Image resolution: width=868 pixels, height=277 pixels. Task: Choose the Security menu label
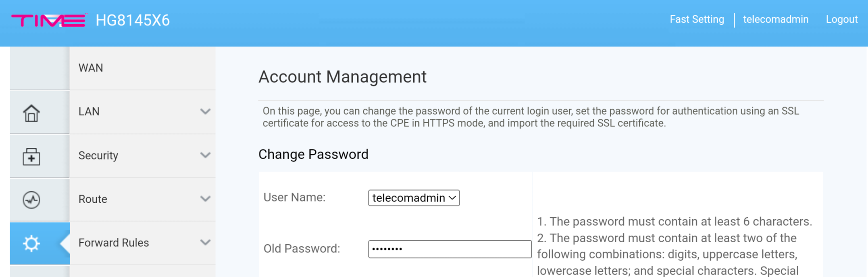98,155
